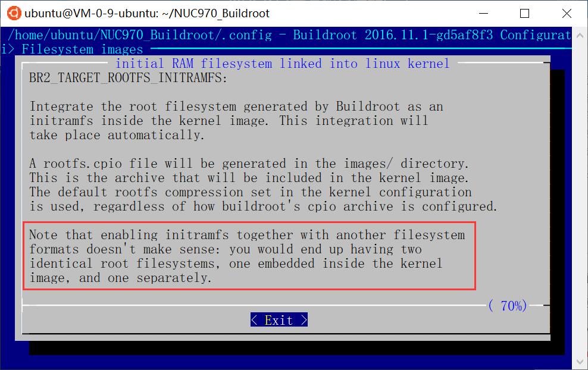Screen dimensions: 588x370
Task: Click the 70% scroll position indicator
Action: tap(508, 306)
